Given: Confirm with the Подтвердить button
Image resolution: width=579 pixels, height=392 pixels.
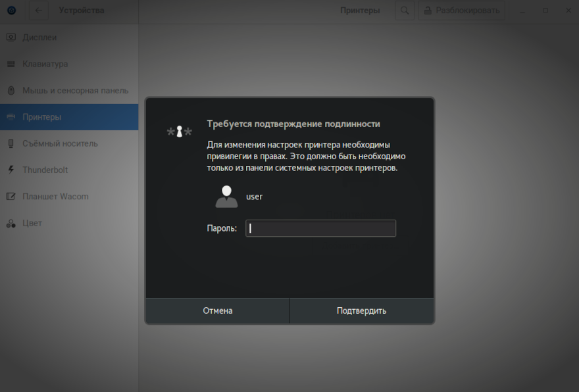Looking at the screenshot, I should (x=361, y=310).
